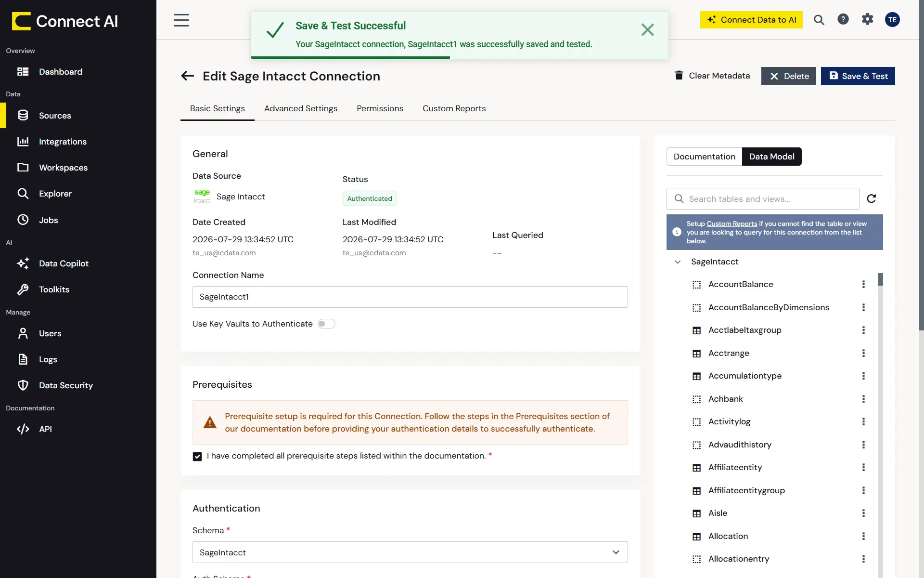Image resolution: width=924 pixels, height=578 pixels.
Task: Open the TE user avatar menu
Action: coord(892,19)
